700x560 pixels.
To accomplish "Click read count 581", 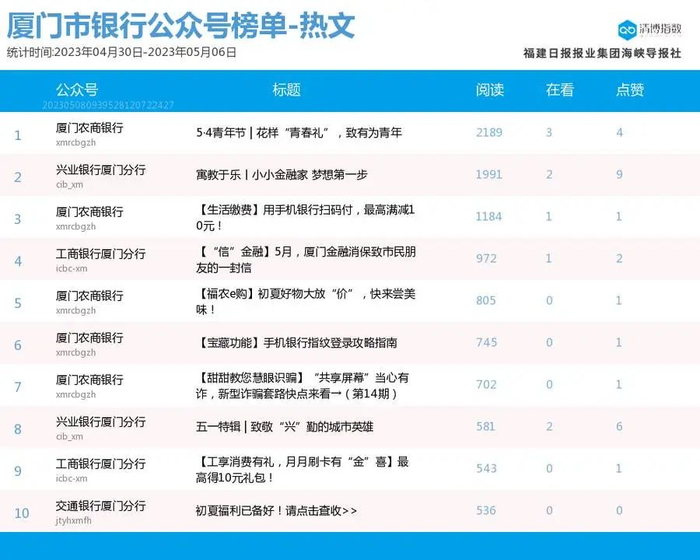I will tap(486, 426).
